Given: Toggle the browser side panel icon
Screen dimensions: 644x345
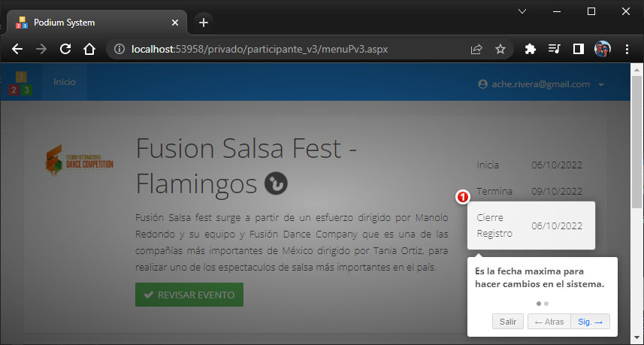Looking at the screenshot, I should (x=579, y=50).
